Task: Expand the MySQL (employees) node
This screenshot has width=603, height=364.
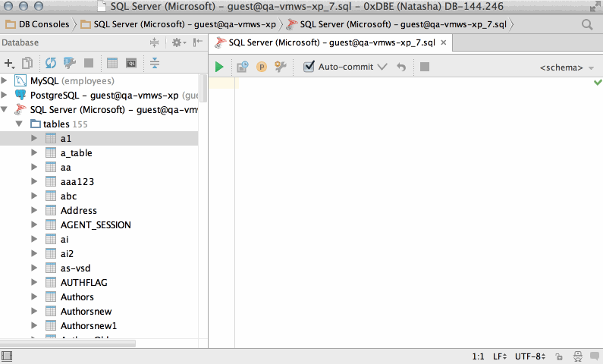Action: click(5, 80)
